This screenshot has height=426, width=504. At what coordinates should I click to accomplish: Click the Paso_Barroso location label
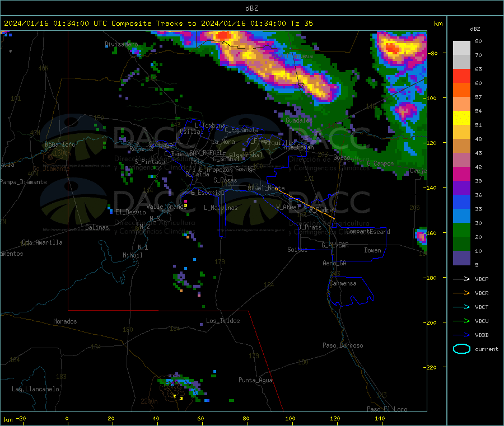point(343,345)
